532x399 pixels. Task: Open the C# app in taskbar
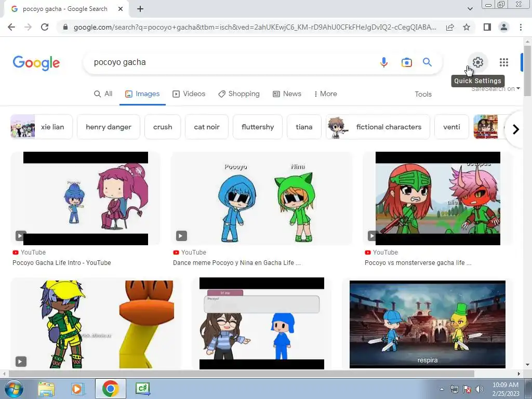pos(142,389)
